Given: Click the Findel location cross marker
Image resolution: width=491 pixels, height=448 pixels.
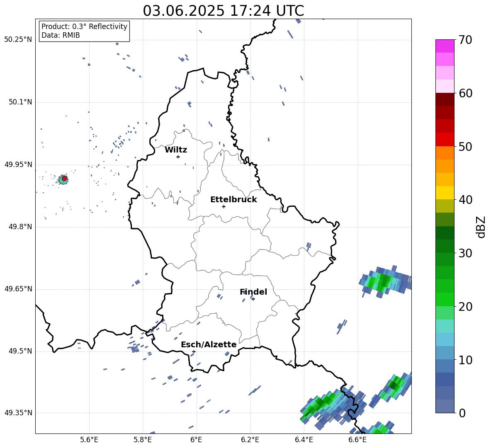Looking at the screenshot, I should pyautogui.click(x=253, y=299).
